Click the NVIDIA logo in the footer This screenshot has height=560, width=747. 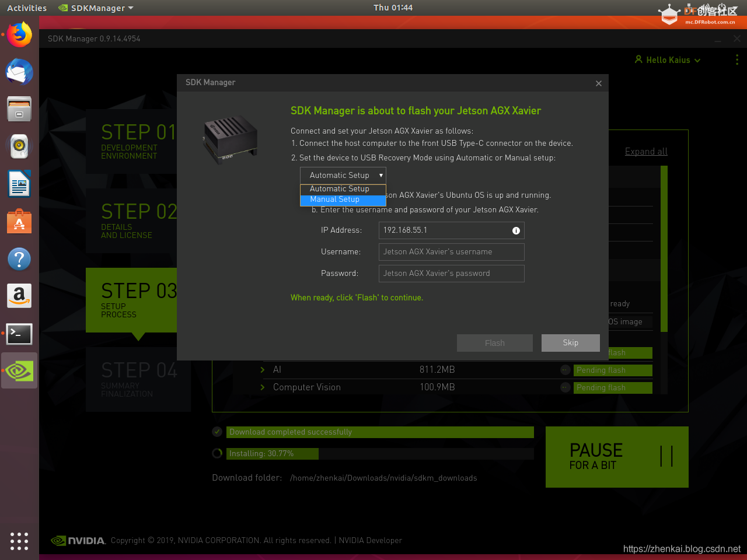(78, 541)
